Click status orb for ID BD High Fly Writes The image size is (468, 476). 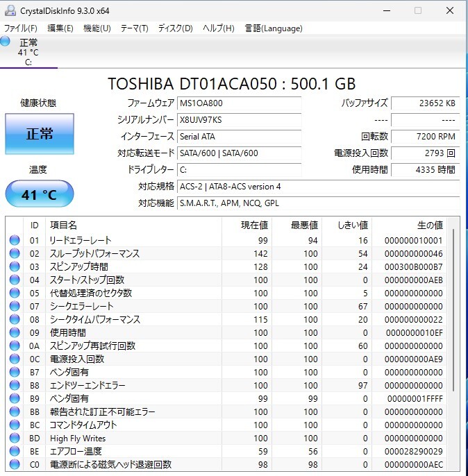[15, 438]
